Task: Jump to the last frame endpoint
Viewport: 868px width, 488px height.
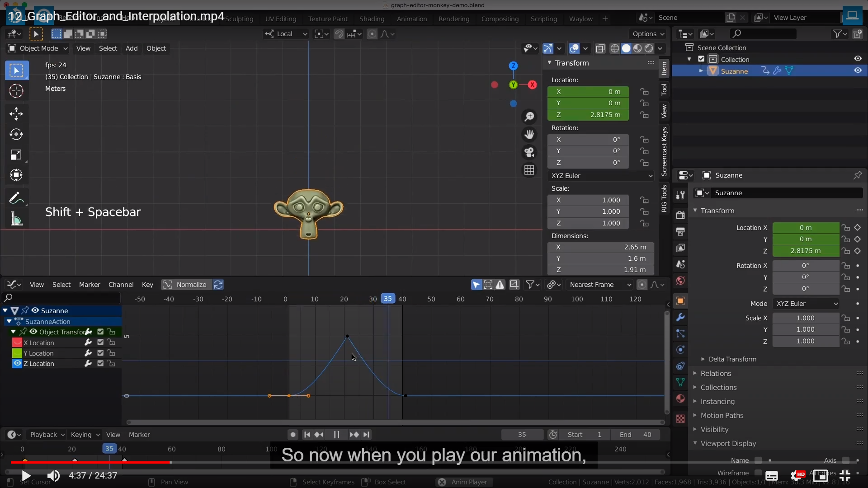Action: pyautogui.click(x=367, y=435)
